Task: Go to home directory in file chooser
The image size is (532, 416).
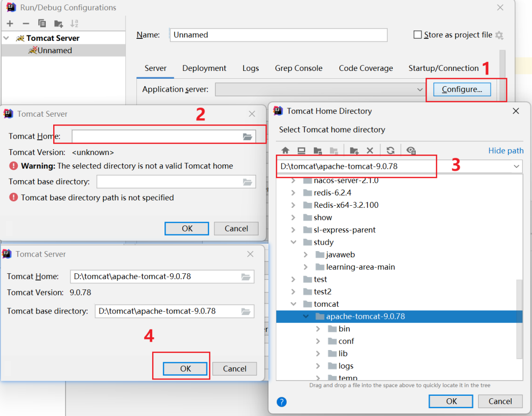Action: tap(285, 151)
